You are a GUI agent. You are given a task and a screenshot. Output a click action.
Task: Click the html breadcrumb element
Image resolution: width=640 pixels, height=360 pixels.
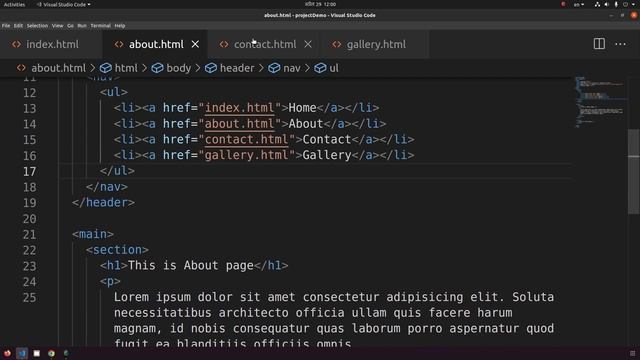pos(126,68)
